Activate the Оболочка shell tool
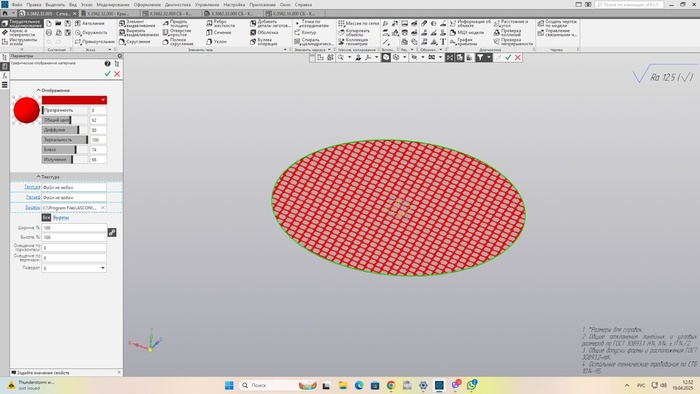 (264, 33)
